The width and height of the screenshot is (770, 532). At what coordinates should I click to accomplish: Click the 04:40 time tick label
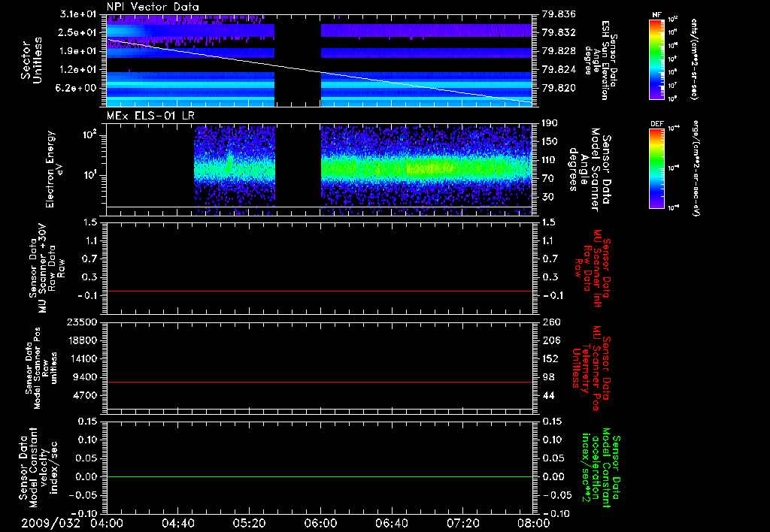click(177, 523)
